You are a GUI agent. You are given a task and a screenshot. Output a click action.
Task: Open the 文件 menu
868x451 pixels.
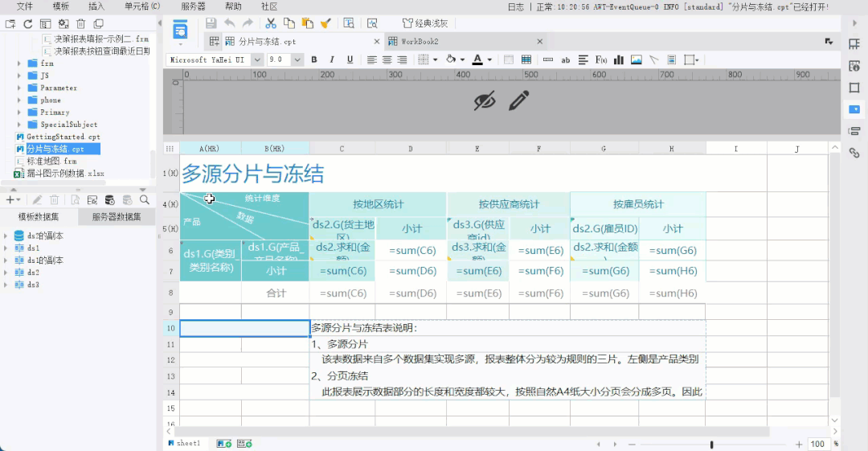point(25,6)
